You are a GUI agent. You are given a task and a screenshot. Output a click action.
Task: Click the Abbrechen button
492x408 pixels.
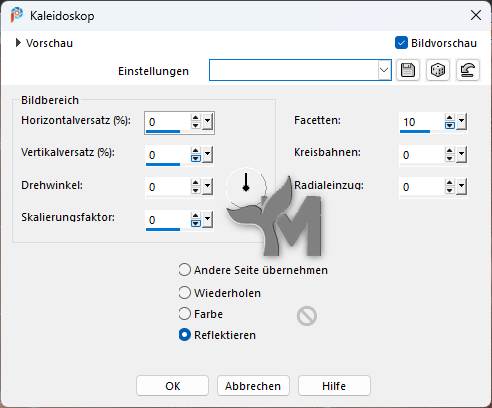click(x=253, y=386)
